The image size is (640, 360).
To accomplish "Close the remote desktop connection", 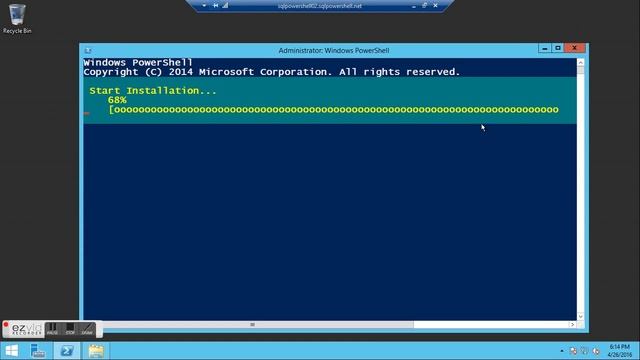I will pos(436,6).
